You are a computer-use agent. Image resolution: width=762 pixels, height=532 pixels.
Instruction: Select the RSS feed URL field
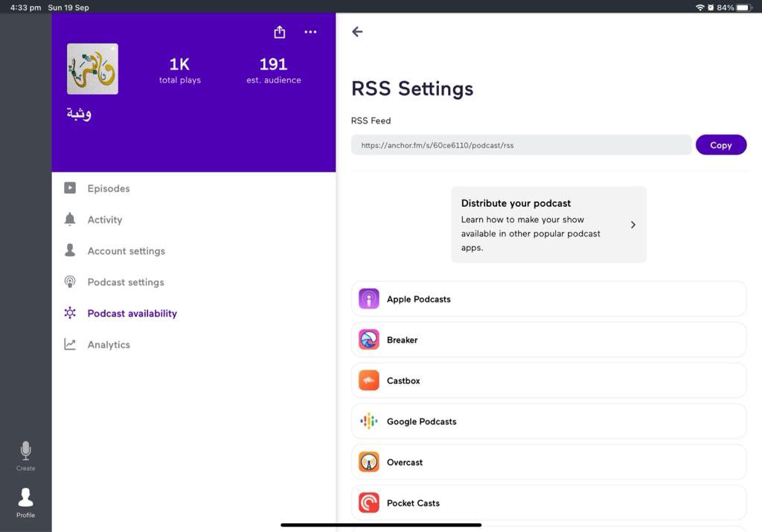click(521, 145)
